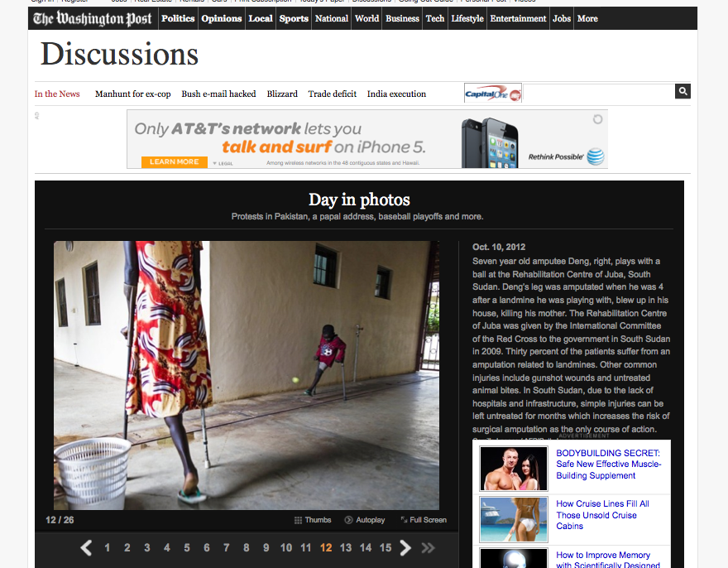Go to photo 9 in pagination
The width and height of the screenshot is (728, 568).
pos(266,548)
